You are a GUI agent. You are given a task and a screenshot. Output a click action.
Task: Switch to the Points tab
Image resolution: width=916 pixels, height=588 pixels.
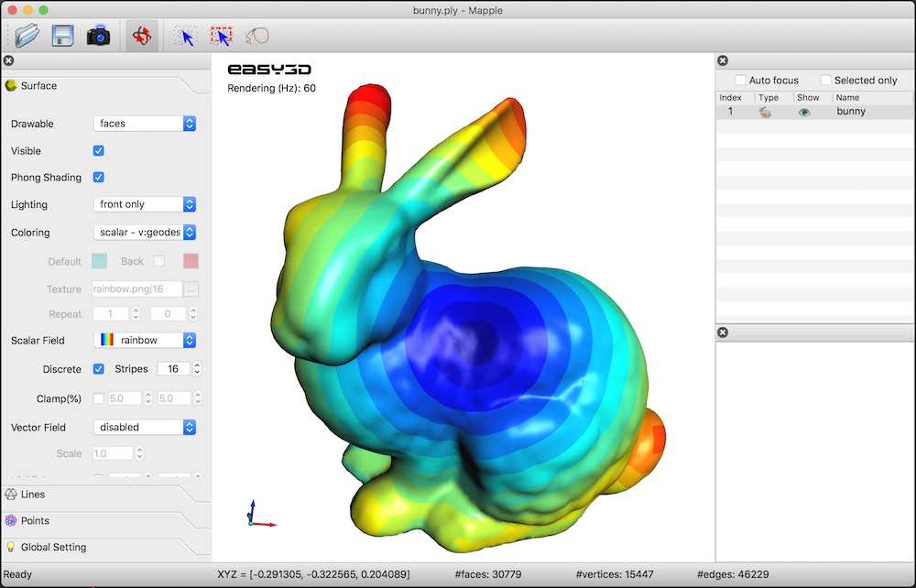(x=35, y=521)
